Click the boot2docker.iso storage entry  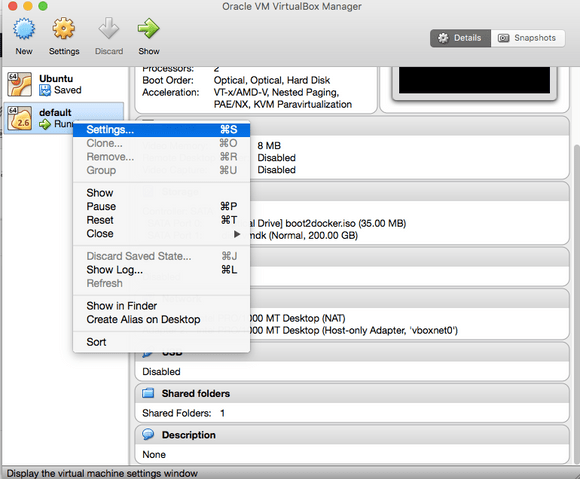[328, 223]
